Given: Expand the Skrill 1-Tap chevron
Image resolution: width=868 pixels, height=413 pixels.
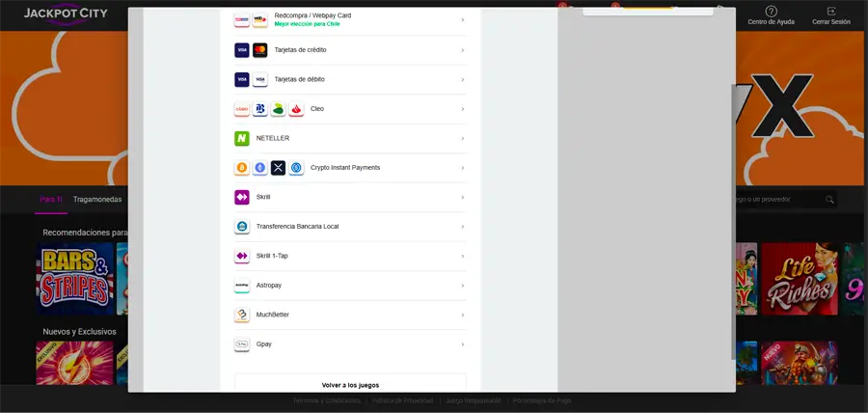Looking at the screenshot, I should 463,256.
